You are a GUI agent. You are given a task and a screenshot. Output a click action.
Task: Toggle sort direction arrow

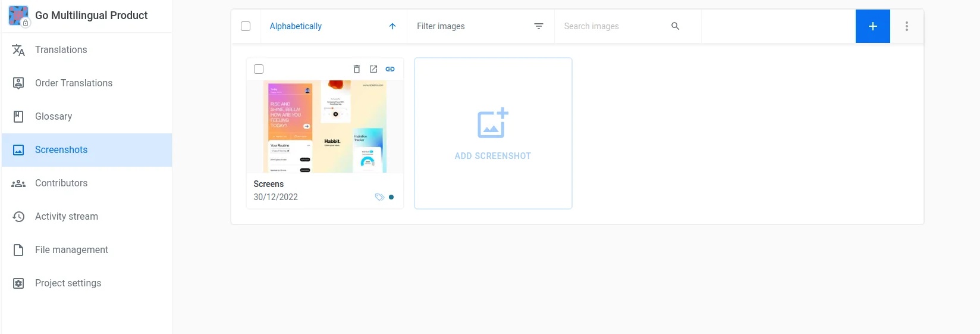[x=392, y=26]
